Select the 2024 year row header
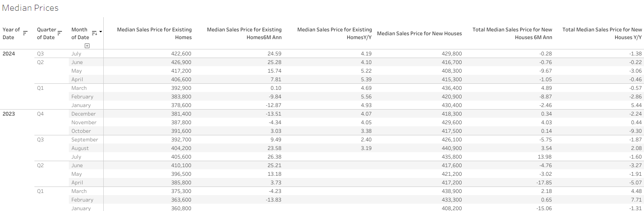The height and width of the screenshot is (211, 644). [8, 54]
